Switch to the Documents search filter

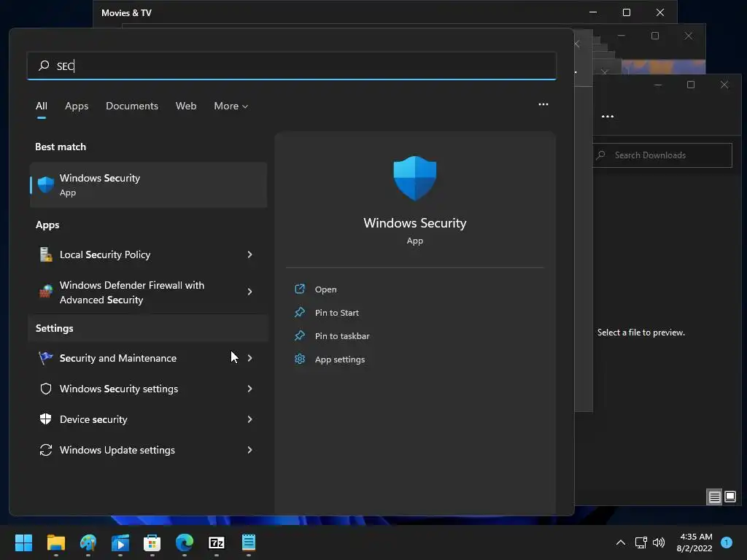coord(132,106)
